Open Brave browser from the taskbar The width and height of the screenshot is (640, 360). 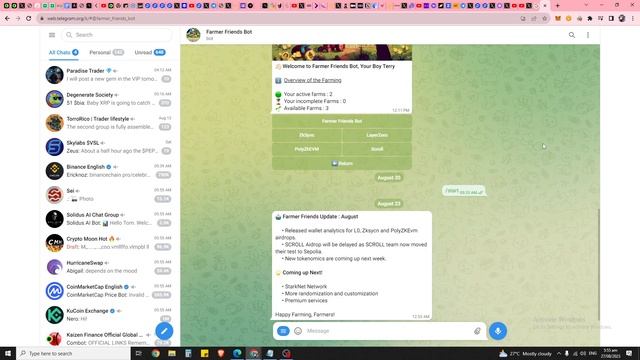[221, 353]
